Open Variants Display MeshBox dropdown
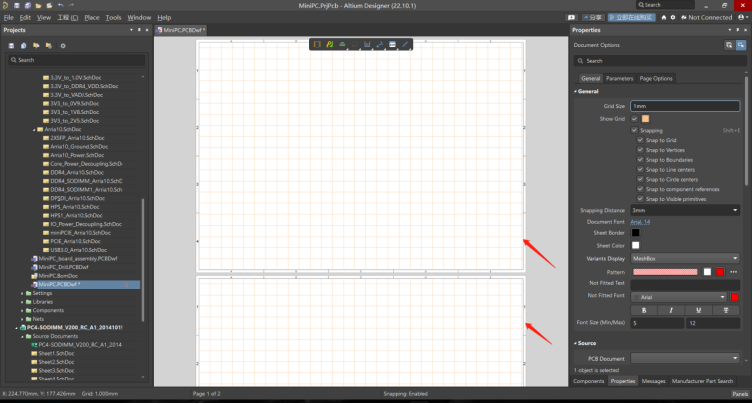Viewport: 753px width, 404px height. (x=735, y=258)
